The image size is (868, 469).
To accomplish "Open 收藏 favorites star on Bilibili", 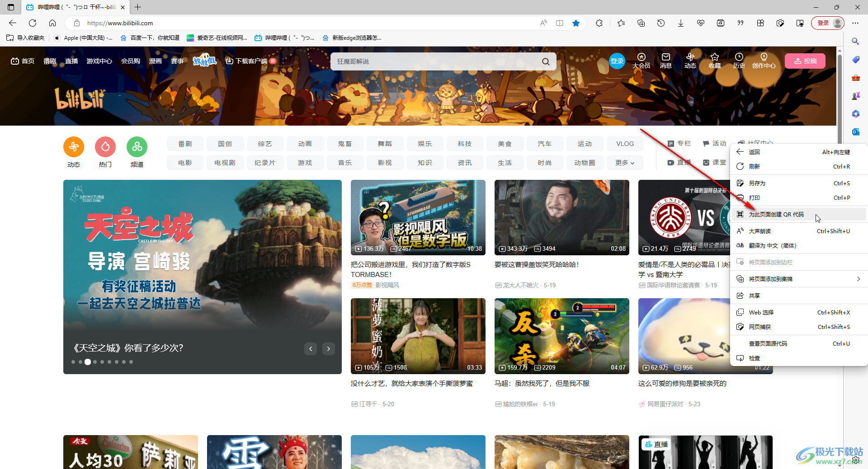I will tap(715, 61).
